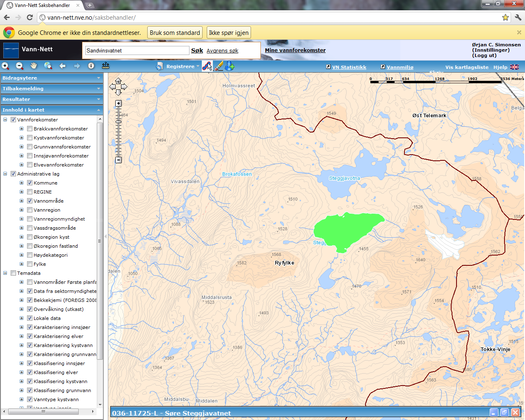This screenshot has height=420, width=525.
Task: Collapse the Innhold i kartet panel
Action: click(x=51, y=110)
